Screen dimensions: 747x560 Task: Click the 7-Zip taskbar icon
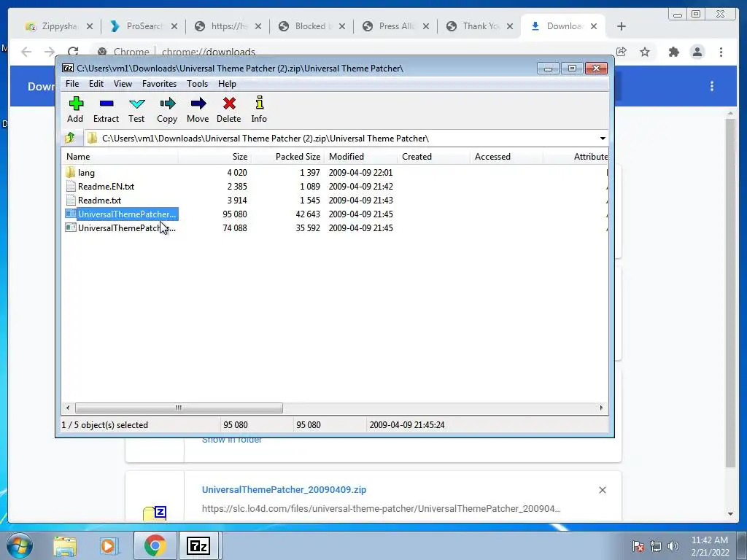coord(198,545)
